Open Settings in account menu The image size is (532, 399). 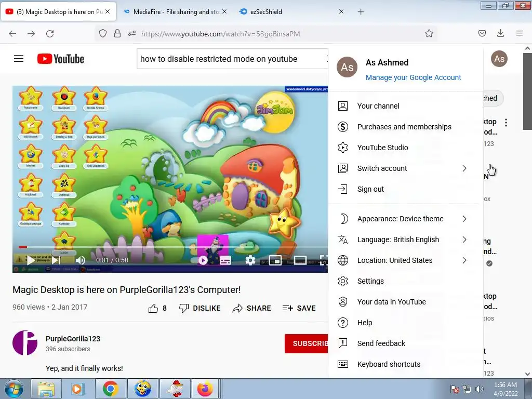click(406, 281)
